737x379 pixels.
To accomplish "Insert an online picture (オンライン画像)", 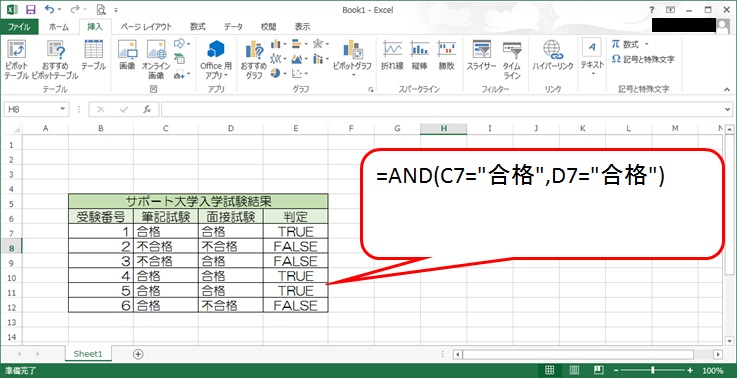I will tap(156, 59).
